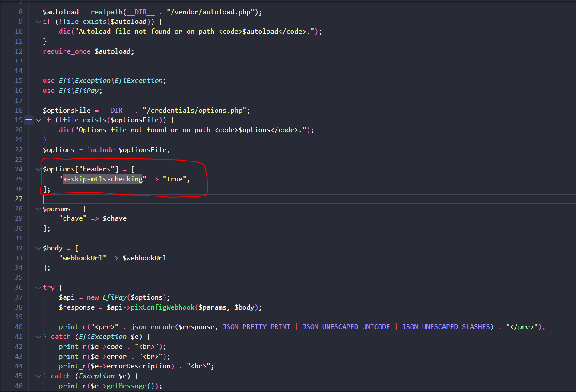Click $e->error on line 43
Image resolution: width=576 pixels, height=392 pixels.
[x=108, y=357]
